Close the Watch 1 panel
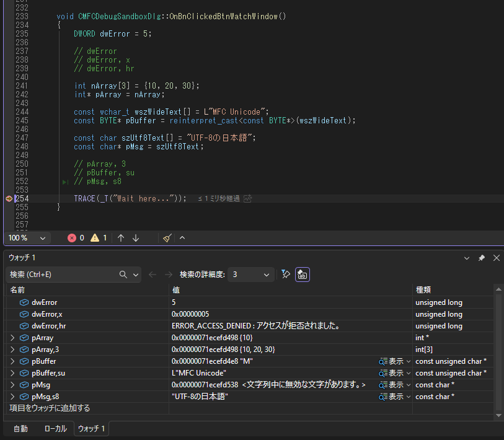Image resolution: width=504 pixels, height=440 pixels. coord(497,258)
